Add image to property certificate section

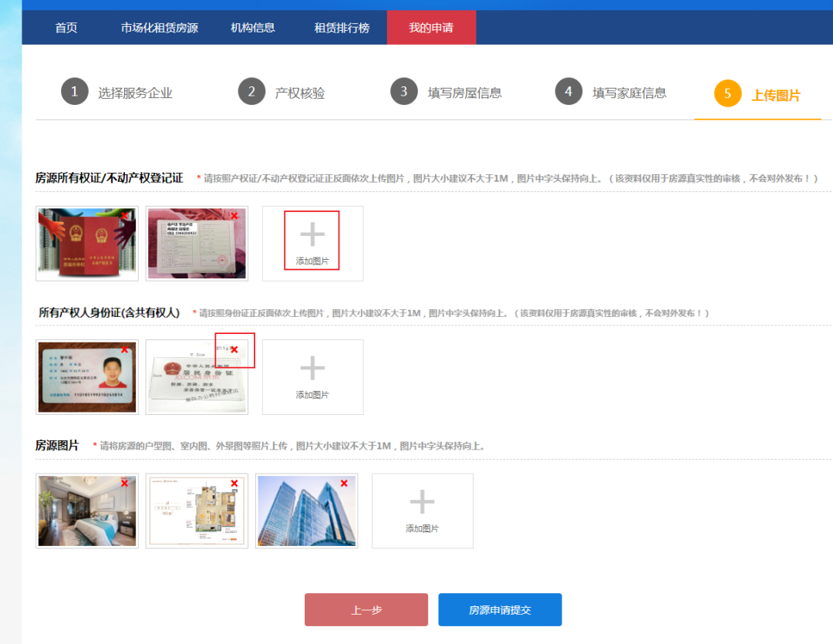(312, 243)
